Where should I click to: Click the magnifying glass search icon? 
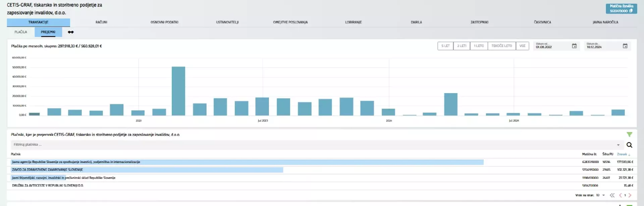tap(629, 145)
